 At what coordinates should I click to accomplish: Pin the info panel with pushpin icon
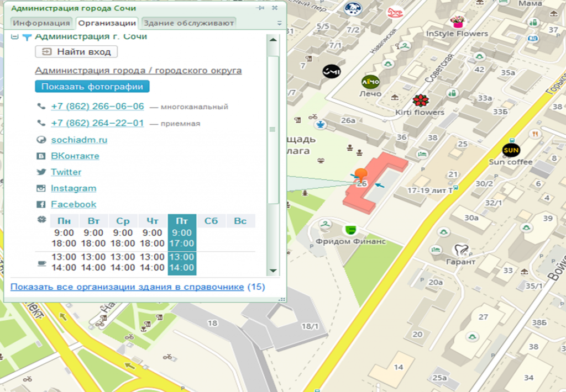(260, 8)
